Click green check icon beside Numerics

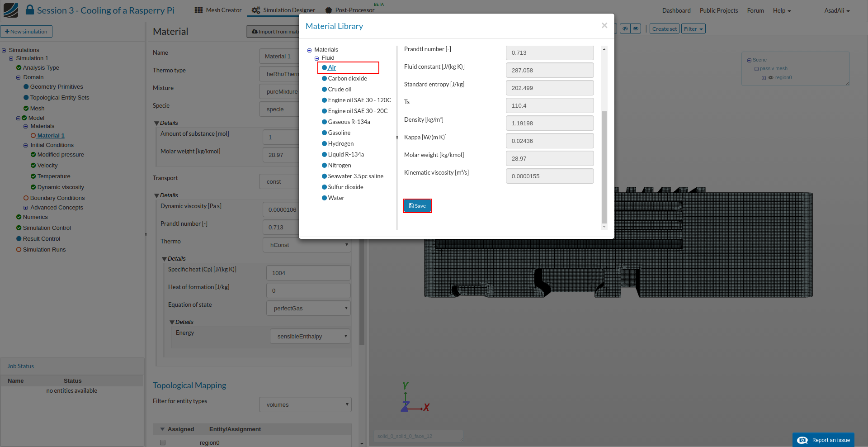pyautogui.click(x=19, y=217)
